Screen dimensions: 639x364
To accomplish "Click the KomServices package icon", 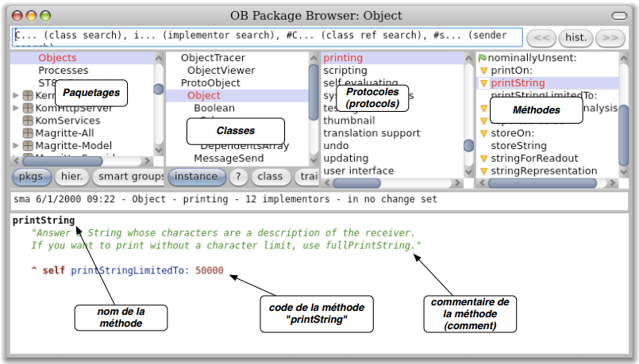I will pos(29,120).
